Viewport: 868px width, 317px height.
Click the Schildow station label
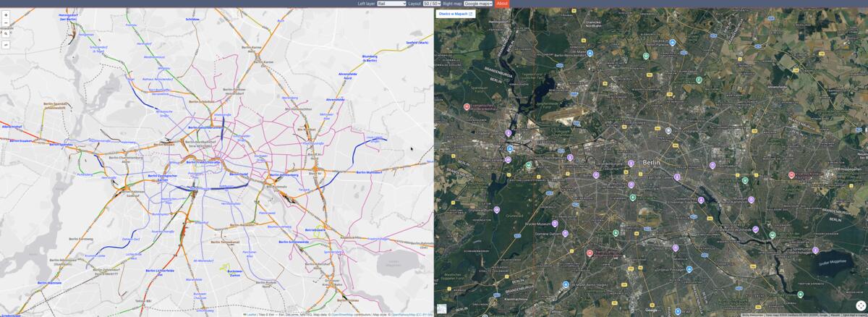click(x=192, y=20)
